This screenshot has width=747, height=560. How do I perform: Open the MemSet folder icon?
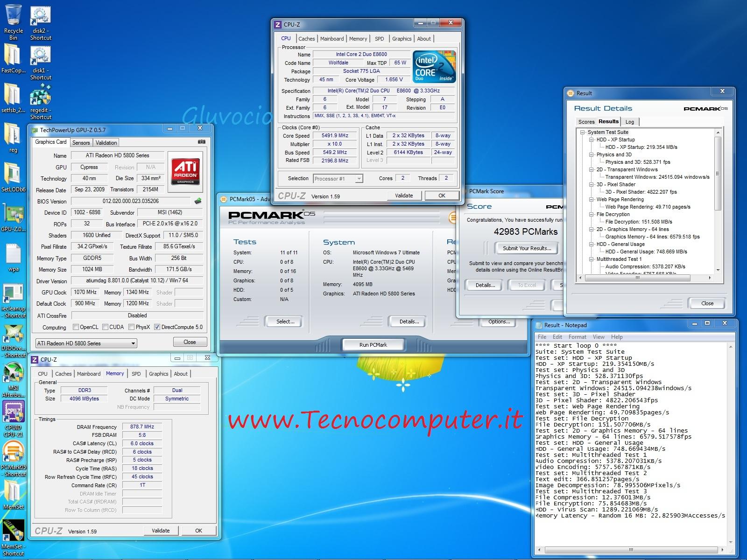pos(13,496)
